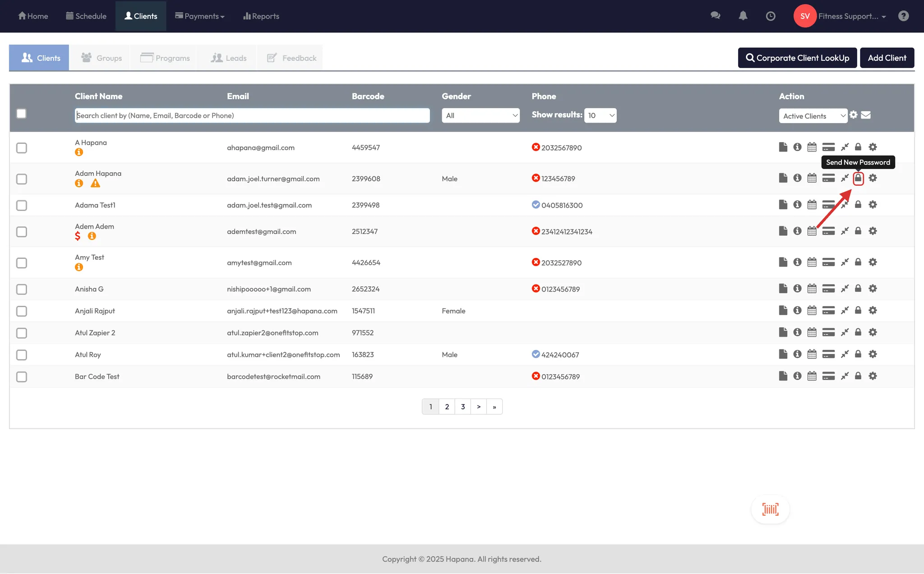The height and width of the screenshot is (574, 924).
Task: Click credit card icon for Amy Test
Action: [x=828, y=262]
